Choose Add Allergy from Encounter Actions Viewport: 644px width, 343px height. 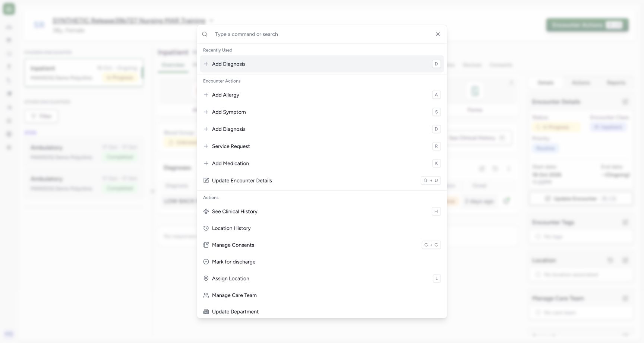point(322,95)
